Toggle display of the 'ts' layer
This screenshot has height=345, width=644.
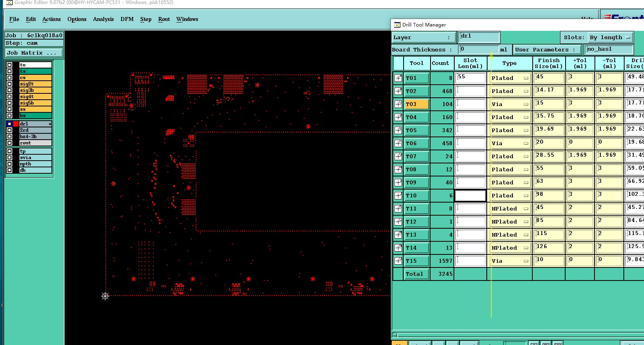click(x=10, y=71)
